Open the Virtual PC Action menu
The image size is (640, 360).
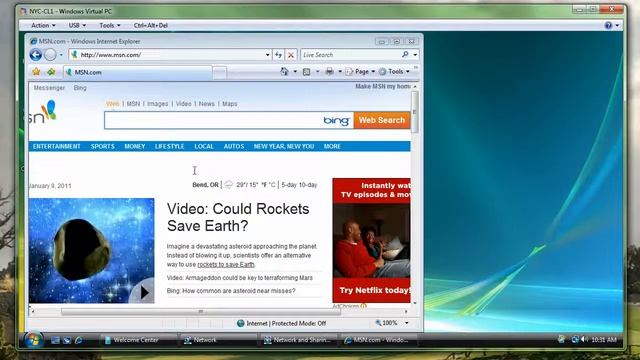pos(43,25)
